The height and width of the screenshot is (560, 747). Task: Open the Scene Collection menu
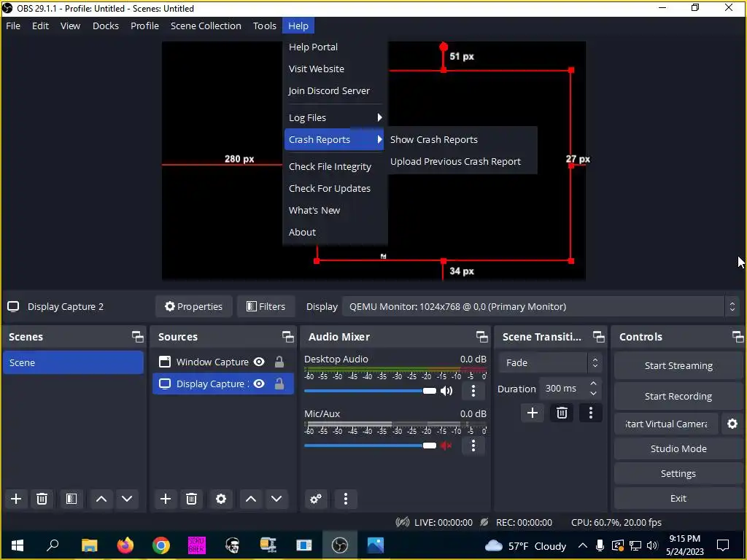click(x=206, y=26)
